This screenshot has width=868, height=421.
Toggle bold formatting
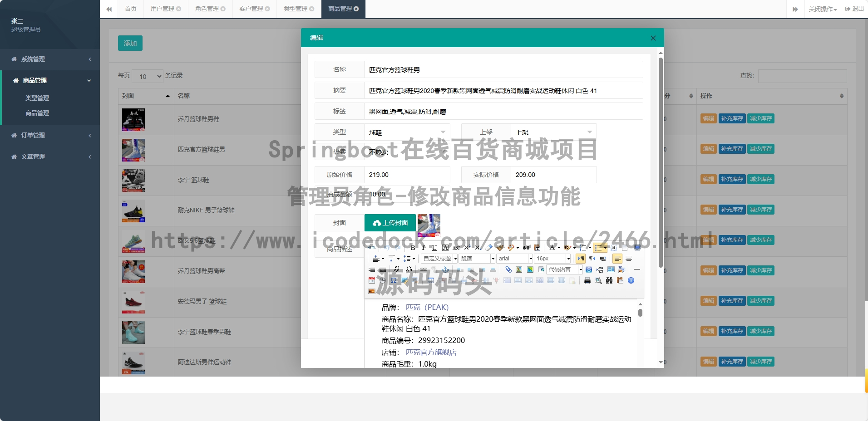click(x=413, y=248)
